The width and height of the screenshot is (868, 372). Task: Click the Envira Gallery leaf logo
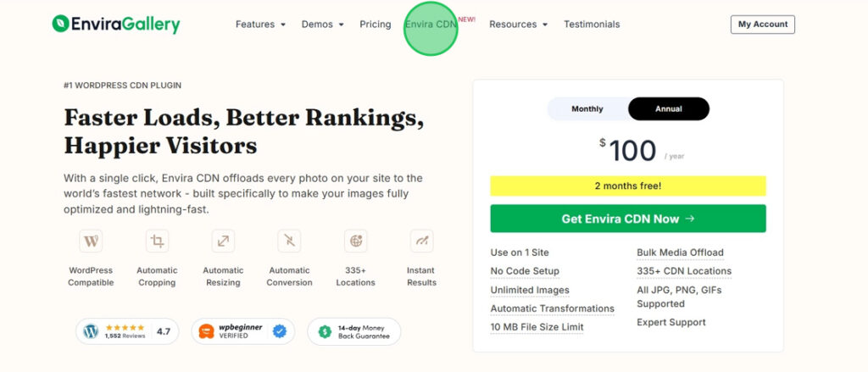click(x=60, y=24)
